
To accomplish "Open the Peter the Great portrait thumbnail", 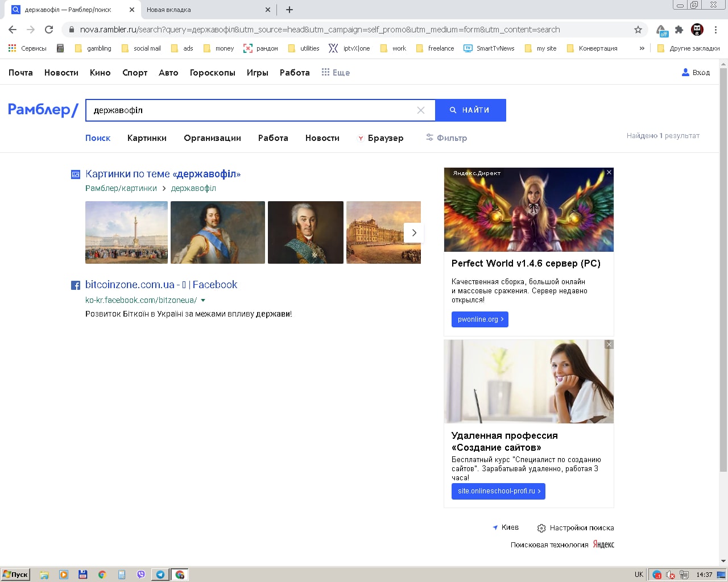I will 218,232.
